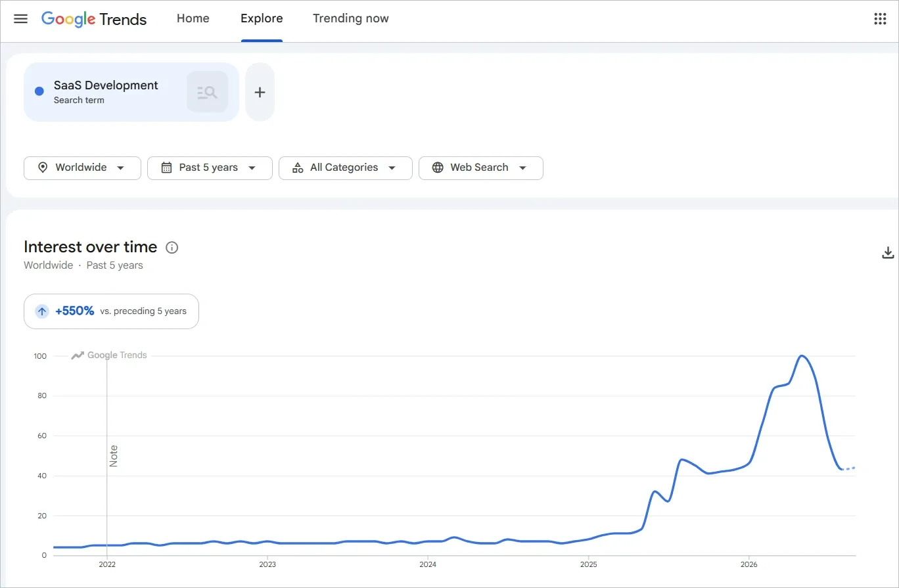Viewport: 899px width, 588px height.
Task: Open the hamburger main menu
Action: tap(21, 19)
